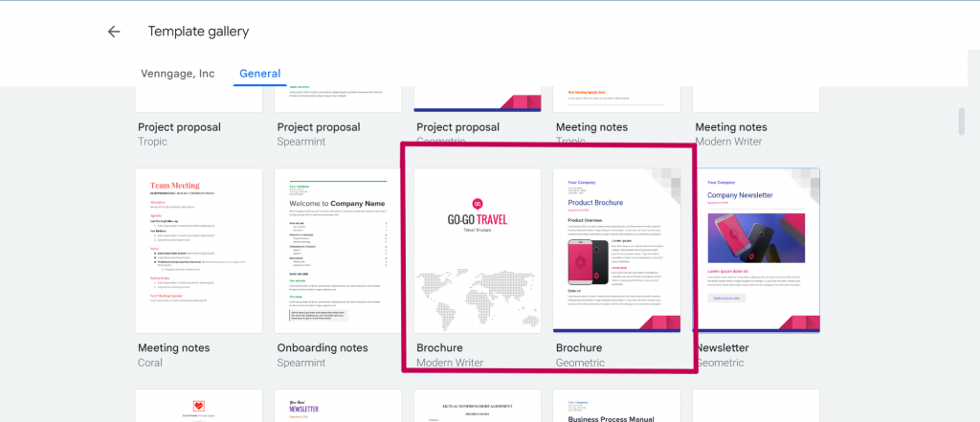Click the vertical scrollbar thumb at right edge

(x=961, y=122)
